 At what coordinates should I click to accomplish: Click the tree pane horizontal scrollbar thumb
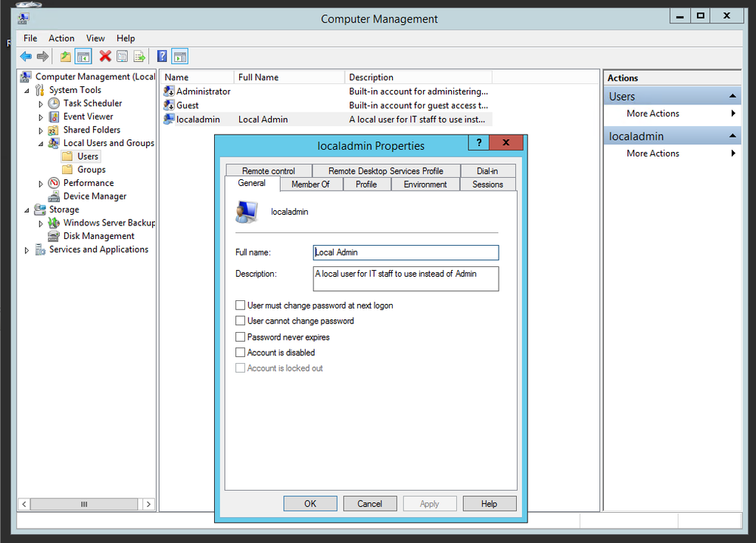point(84,504)
